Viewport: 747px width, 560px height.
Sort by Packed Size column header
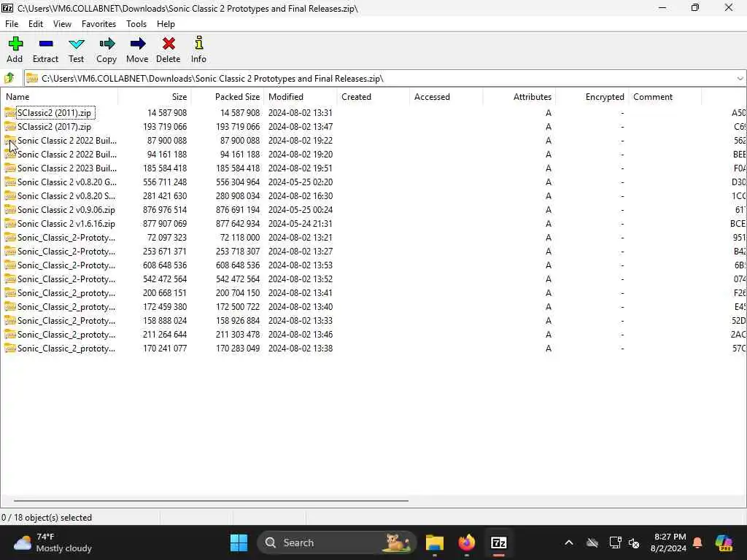(x=228, y=97)
